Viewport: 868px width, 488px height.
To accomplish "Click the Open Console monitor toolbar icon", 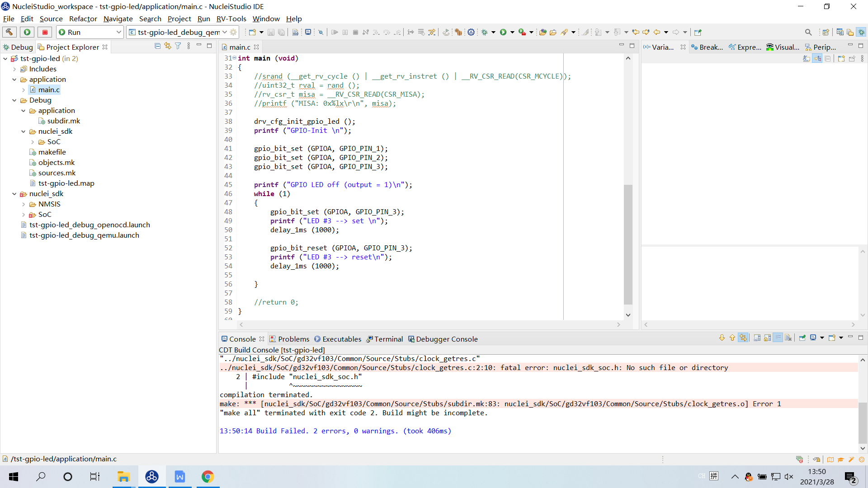I will coord(308,32).
